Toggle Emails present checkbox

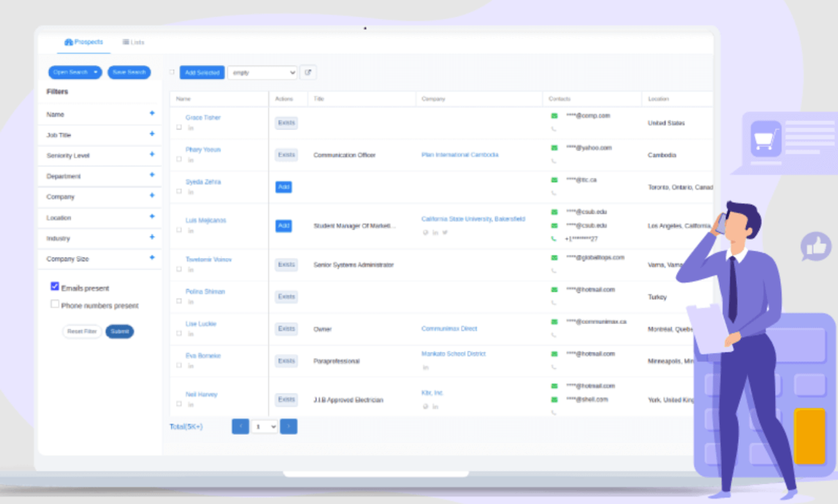pos(55,286)
